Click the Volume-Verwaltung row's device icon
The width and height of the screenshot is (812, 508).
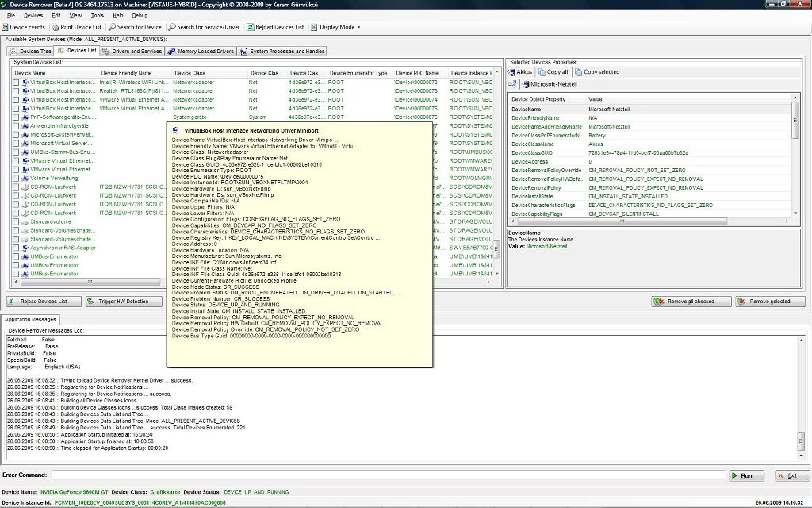(x=25, y=179)
